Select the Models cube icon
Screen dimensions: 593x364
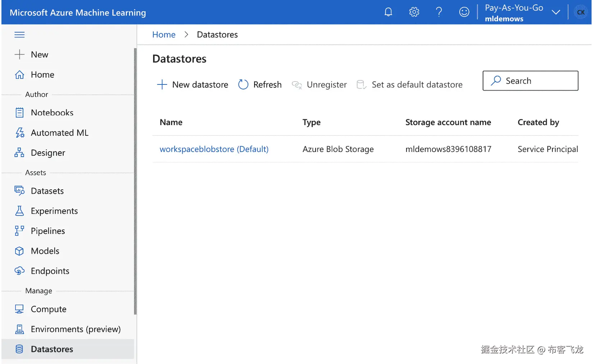20,251
